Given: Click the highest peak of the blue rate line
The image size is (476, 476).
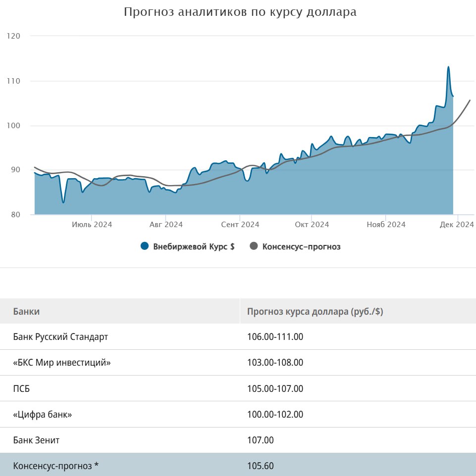Looking at the screenshot, I should click(x=448, y=67).
